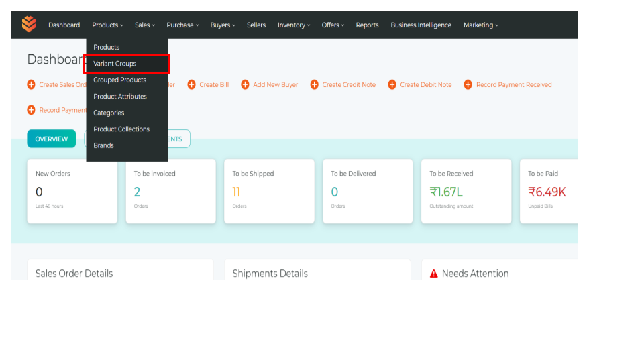
Task: Click plus icon beside Create Debit Note
Action: (392, 84)
